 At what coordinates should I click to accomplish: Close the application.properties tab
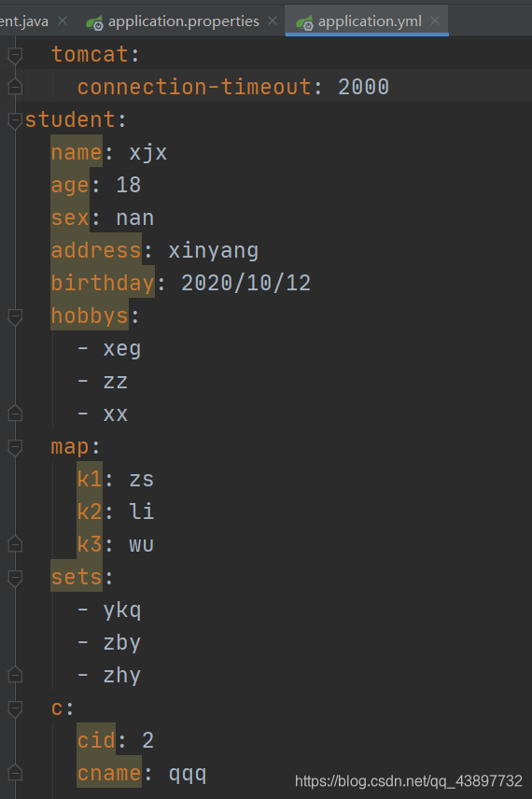[x=273, y=21]
